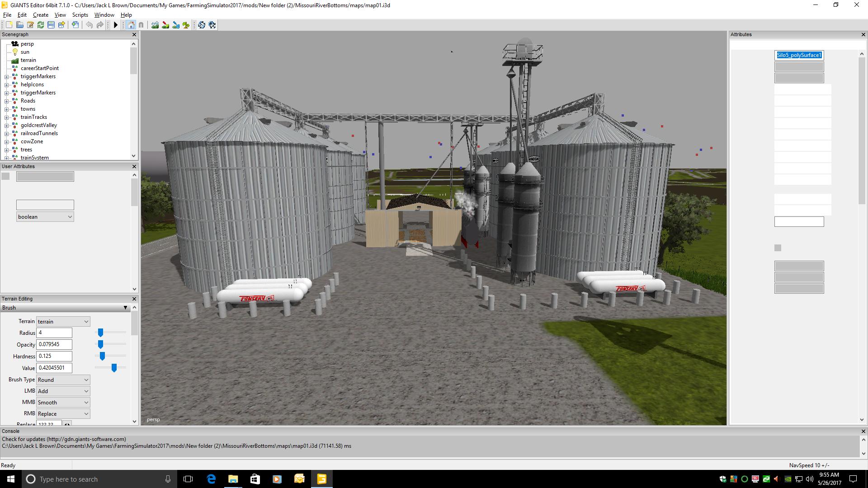
Task: Open the LMB Add dropdown
Action: pyautogui.click(x=63, y=391)
